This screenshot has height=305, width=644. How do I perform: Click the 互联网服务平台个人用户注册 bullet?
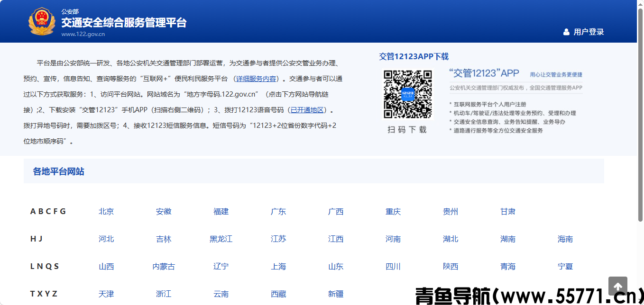coord(488,104)
